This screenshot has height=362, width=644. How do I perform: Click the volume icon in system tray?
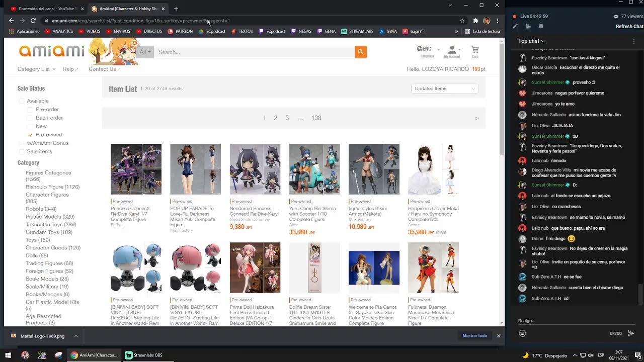click(x=591, y=355)
